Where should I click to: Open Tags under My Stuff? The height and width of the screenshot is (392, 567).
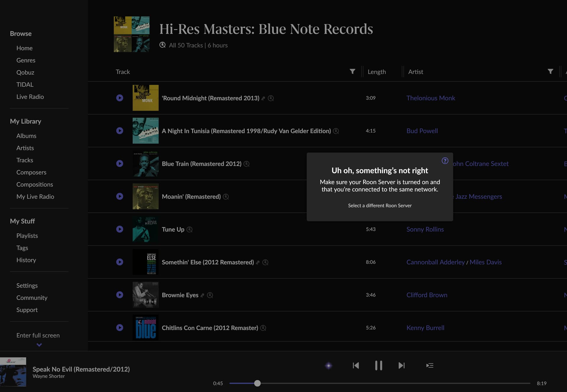(22, 248)
